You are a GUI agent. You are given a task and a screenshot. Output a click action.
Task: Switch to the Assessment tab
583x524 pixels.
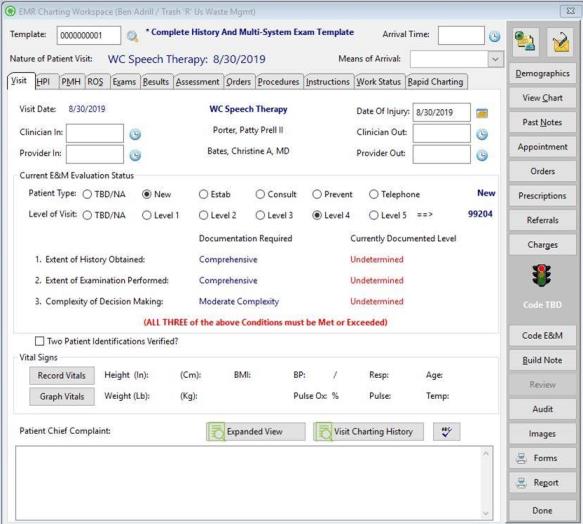[197, 82]
